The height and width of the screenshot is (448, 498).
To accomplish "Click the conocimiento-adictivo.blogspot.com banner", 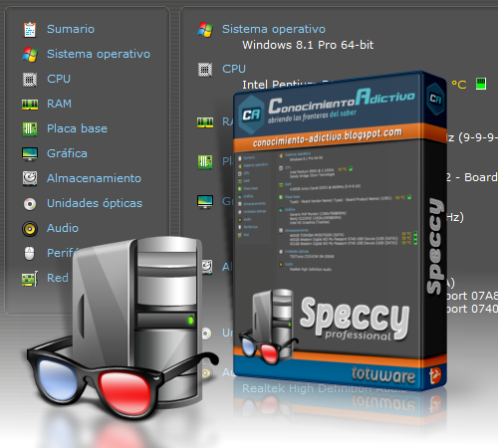I will [x=328, y=137].
